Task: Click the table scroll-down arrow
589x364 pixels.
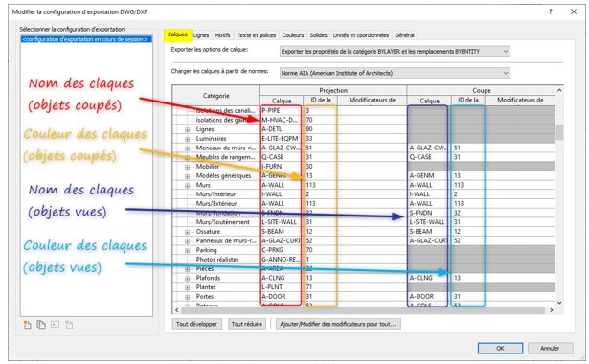Action: click(559, 303)
